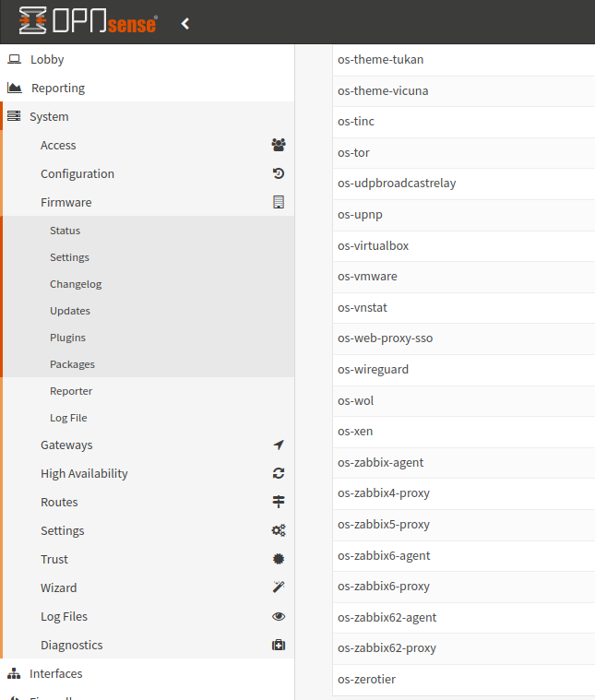Click the Access users icon
595x700 pixels.
point(279,145)
